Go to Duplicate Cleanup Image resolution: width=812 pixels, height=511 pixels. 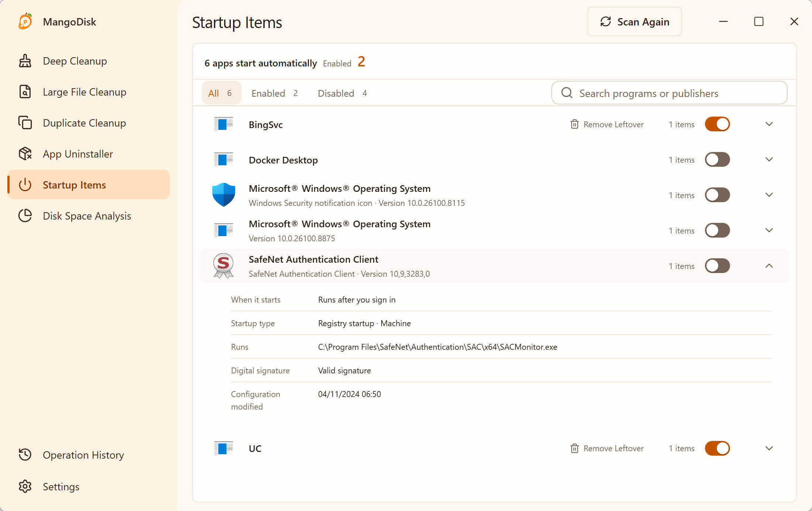(x=89, y=123)
